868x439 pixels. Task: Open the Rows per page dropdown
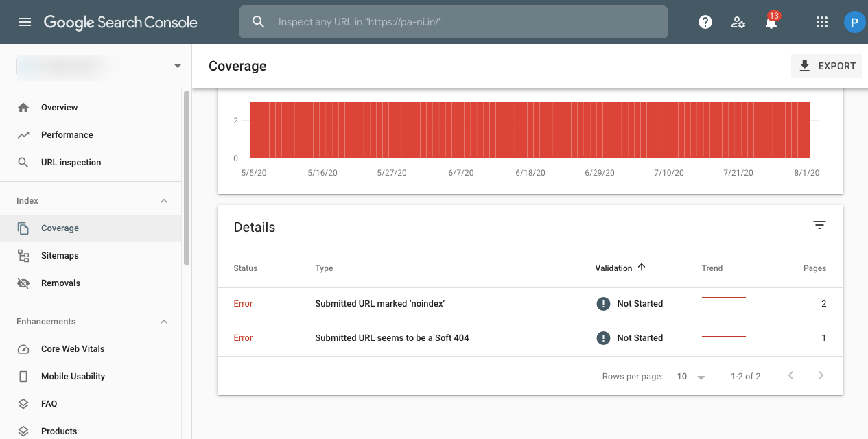pos(691,377)
